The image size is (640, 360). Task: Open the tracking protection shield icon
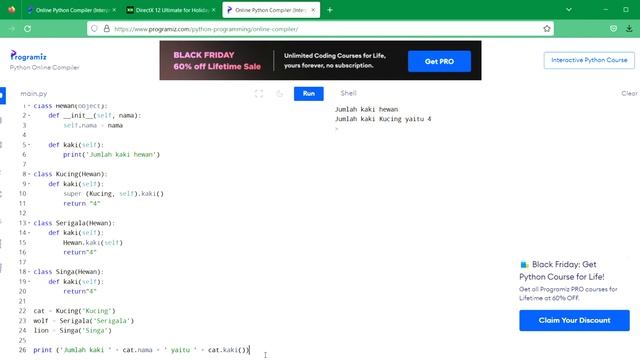(x=94, y=29)
